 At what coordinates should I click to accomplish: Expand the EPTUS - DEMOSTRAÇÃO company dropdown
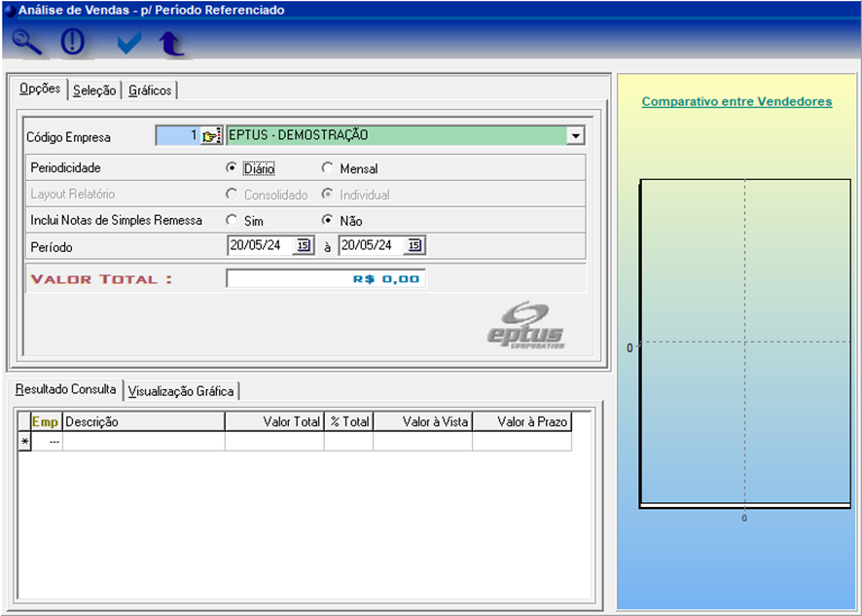click(575, 136)
